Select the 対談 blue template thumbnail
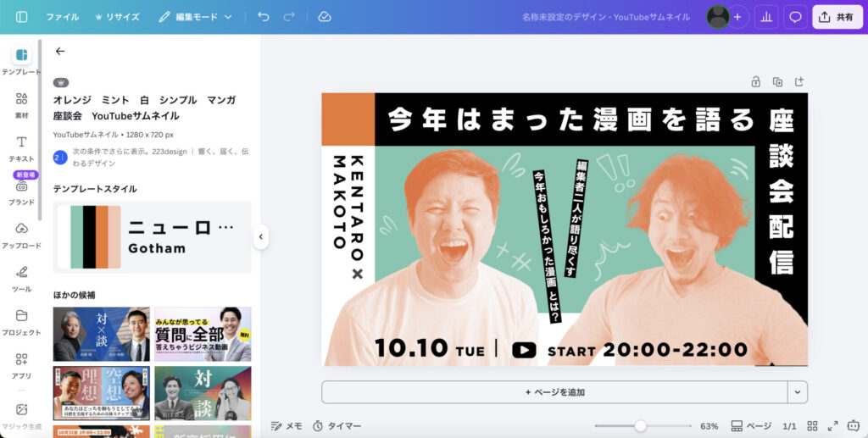Image resolution: width=868 pixels, height=438 pixels. 101,335
